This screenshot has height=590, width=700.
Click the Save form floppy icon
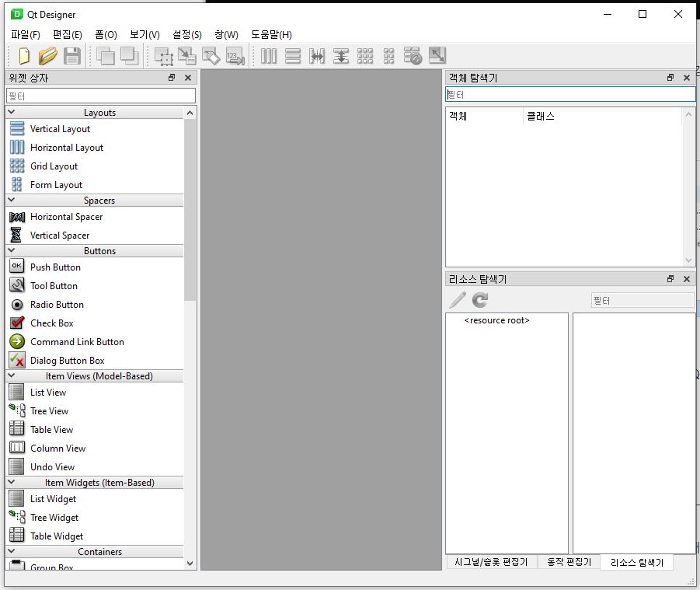[x=72, y=56]
